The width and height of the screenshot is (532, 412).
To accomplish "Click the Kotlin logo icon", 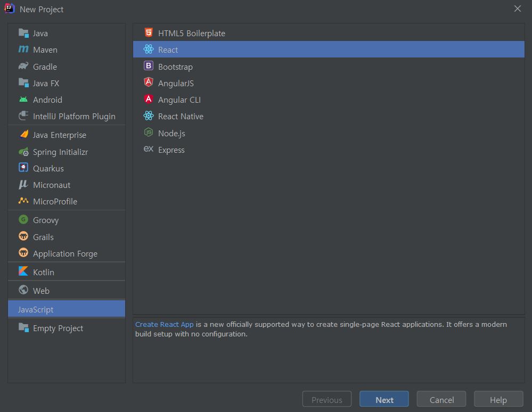I will click(23, 271).
